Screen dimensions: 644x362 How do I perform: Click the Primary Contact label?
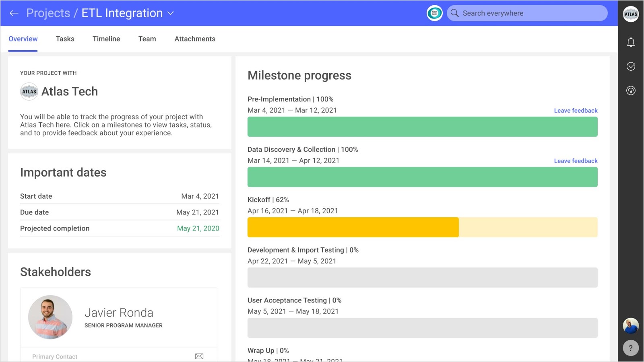(x=55, y=357)
